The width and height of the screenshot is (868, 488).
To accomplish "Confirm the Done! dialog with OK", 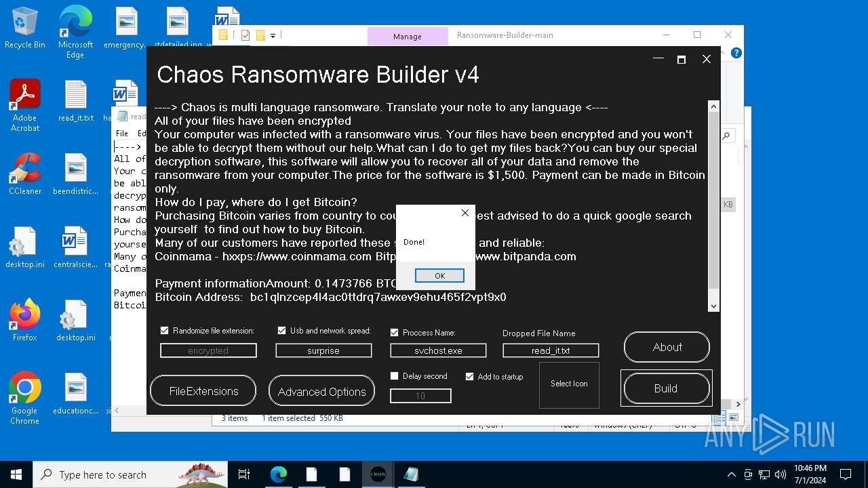I will click(439, 275).
